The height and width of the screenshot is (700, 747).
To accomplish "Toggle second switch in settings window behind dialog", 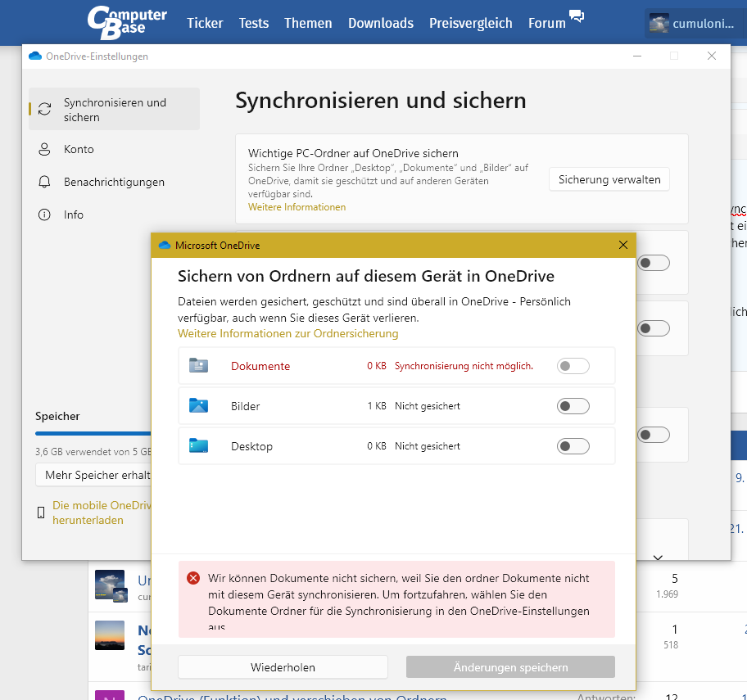I will click(654, 328).
